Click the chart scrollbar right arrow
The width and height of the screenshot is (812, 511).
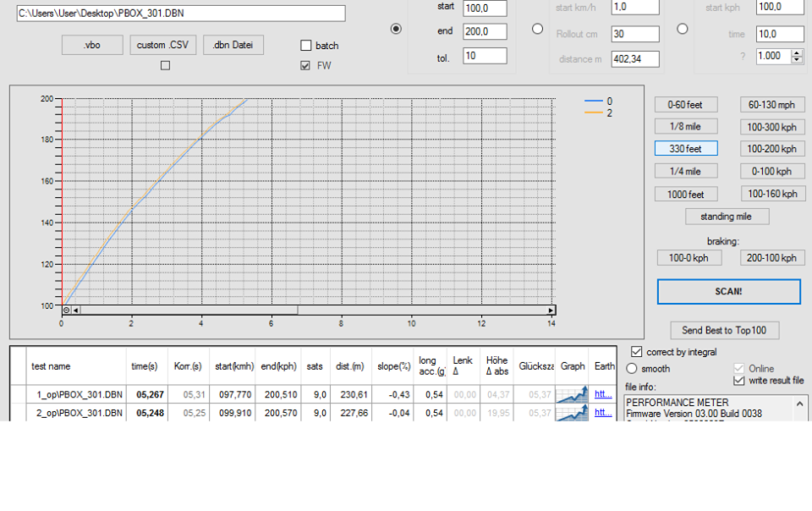coord(551,310)
